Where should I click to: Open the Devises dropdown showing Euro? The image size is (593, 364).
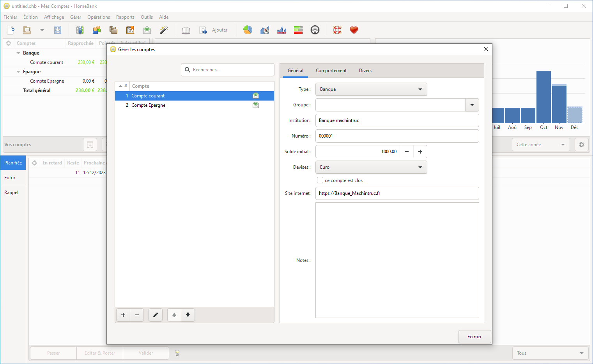(371, 167)
